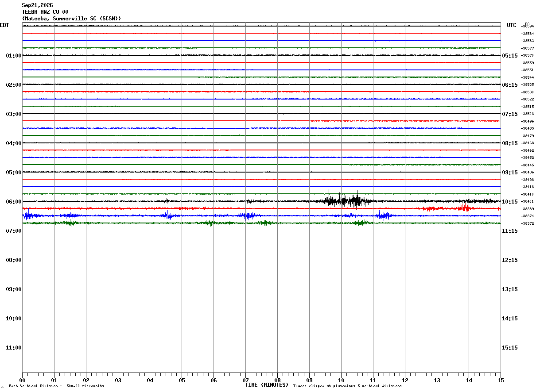Pick the 11:00 EDT hour label
This screenshot has width=536, height=392.
pos(14,348)
